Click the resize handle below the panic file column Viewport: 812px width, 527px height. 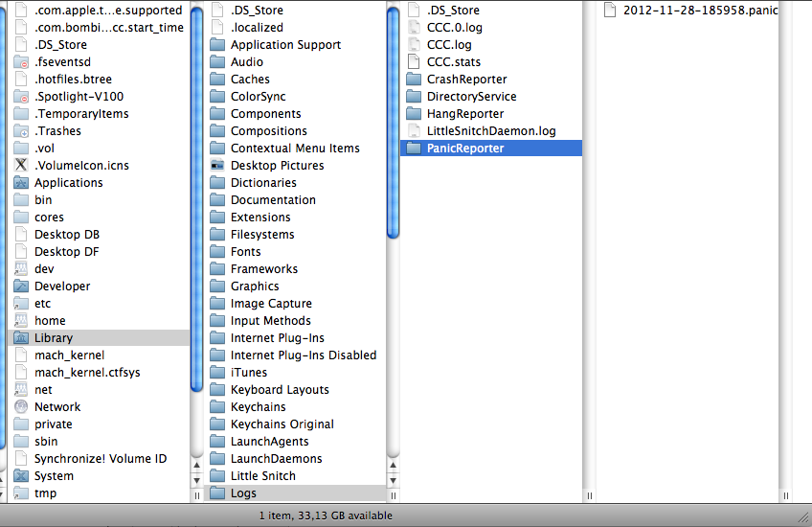click(785, 496)
